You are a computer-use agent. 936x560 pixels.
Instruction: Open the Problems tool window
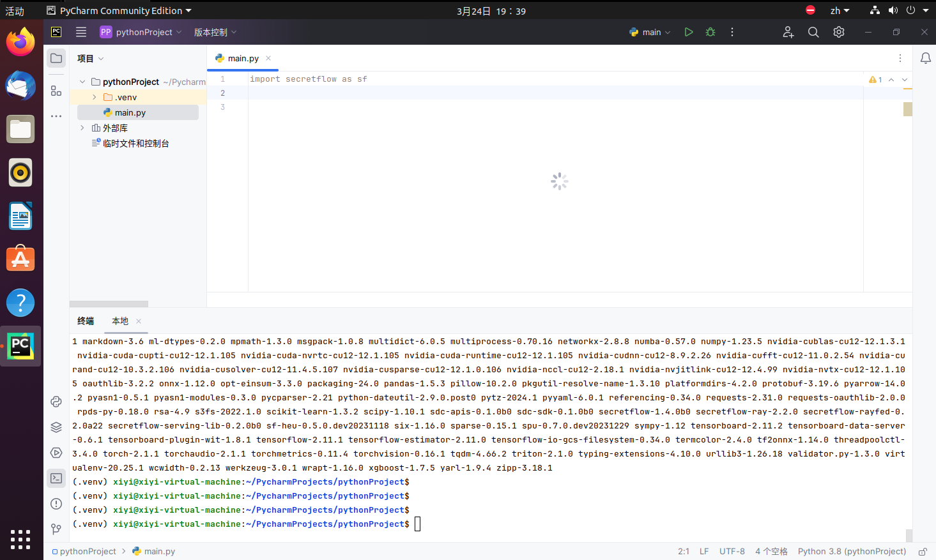tap(56, 504)
